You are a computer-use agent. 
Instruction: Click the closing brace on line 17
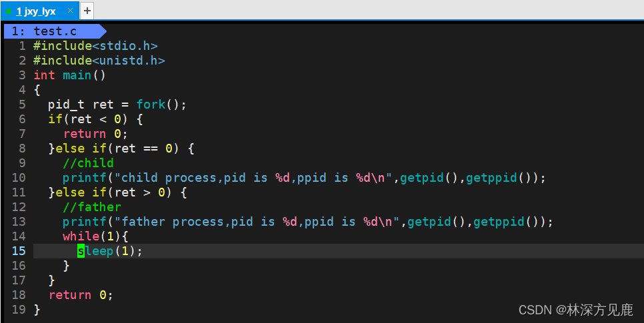tap(51, 280)
